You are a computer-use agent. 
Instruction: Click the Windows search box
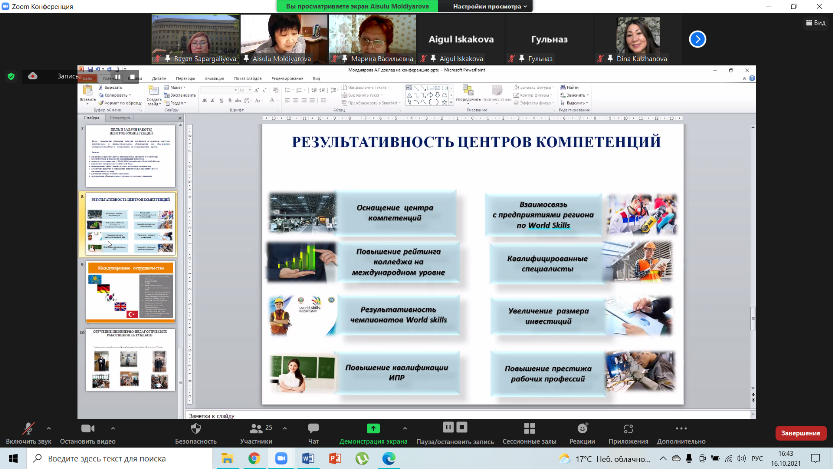(120, 457)
